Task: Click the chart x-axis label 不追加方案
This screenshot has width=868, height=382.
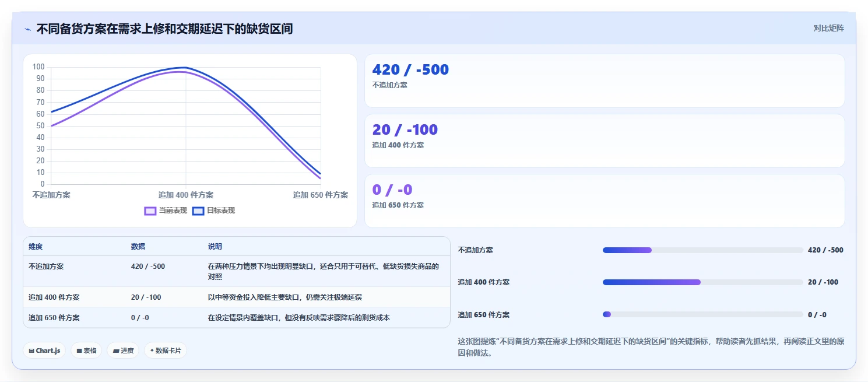Action: (51, 195)
